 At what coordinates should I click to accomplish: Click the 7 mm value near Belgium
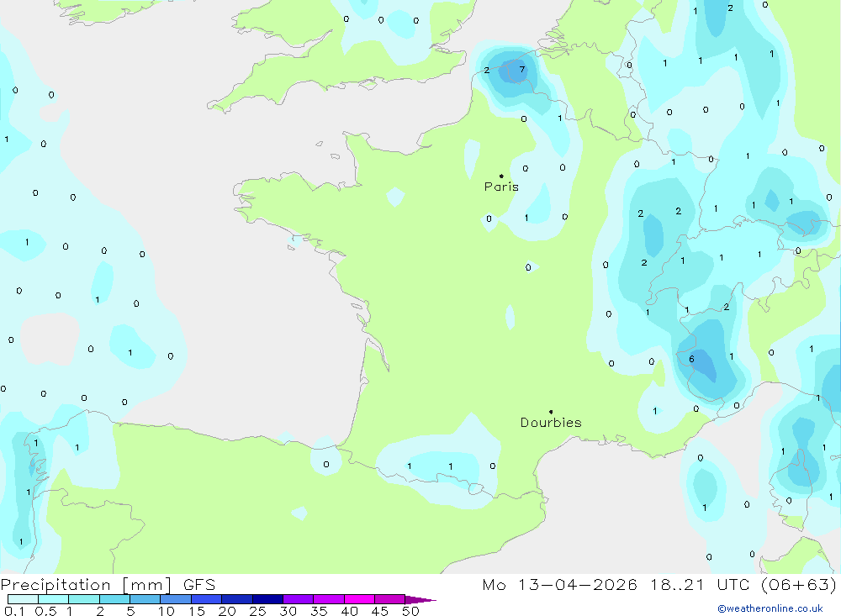522,70
